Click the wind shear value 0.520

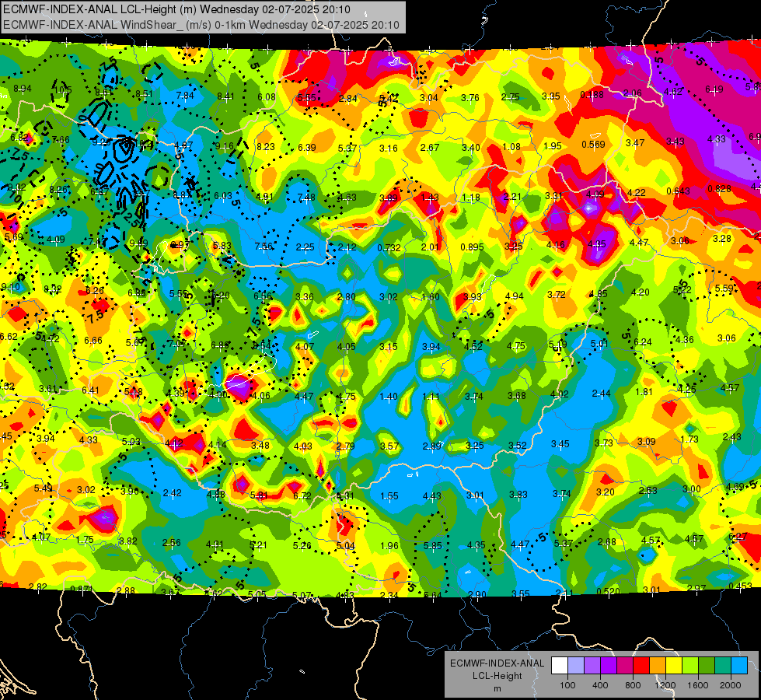pyautogui.click(x=608, y=590)
